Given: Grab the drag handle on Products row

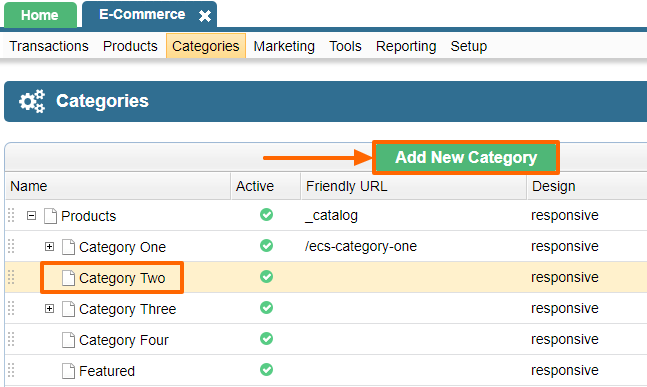Looking at the screenshot, I should (11, 215).
